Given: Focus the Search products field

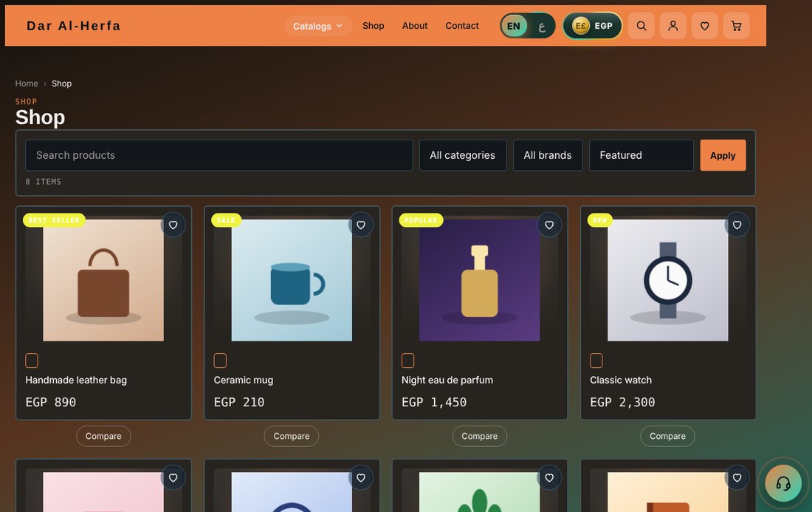Looking at the screenshot, I should [219, 155].
